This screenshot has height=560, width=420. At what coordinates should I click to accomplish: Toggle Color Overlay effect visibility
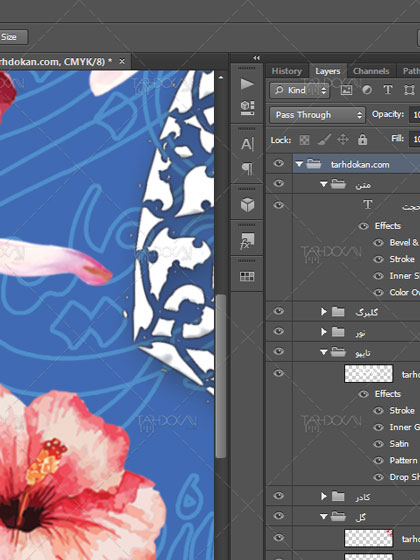[378, 292]
